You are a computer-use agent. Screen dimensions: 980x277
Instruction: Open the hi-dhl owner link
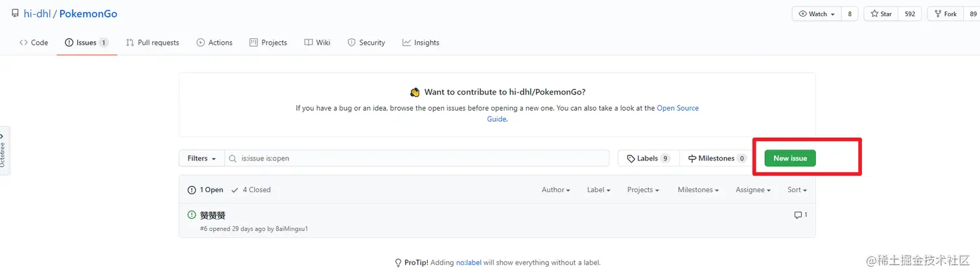point(38,14)
